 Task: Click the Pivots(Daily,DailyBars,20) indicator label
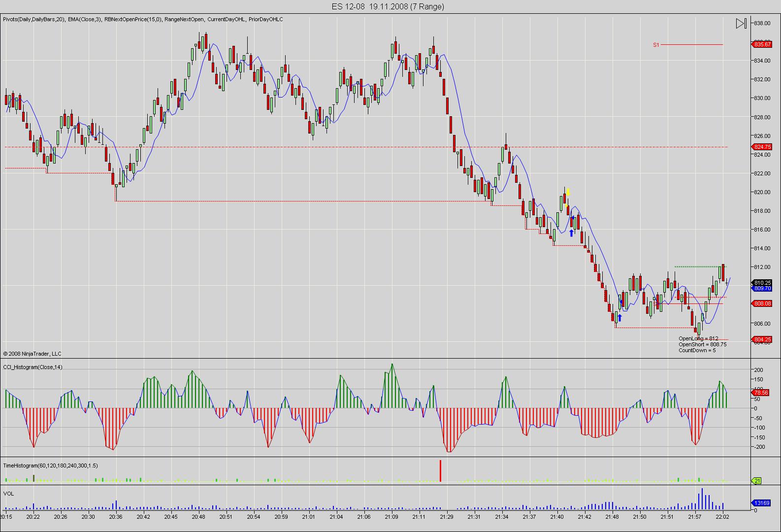click(x=34, y=19)
